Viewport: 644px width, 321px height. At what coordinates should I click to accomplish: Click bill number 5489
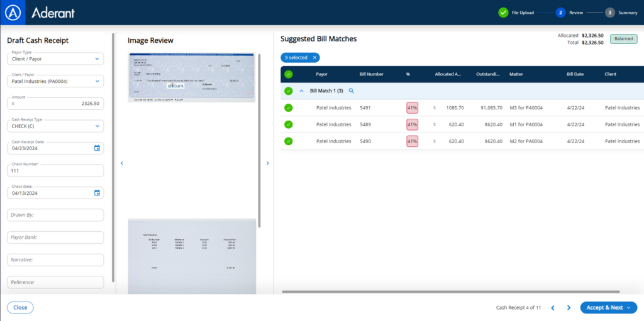tap(365, 124)
